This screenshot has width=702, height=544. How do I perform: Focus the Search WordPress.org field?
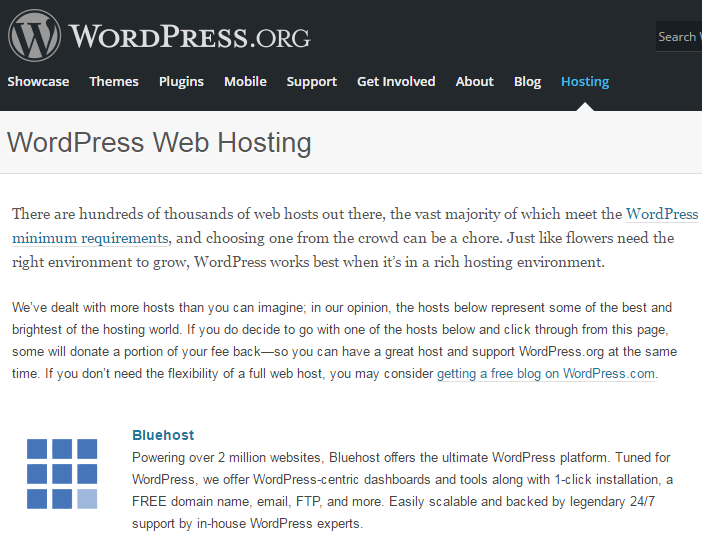point(679,36)
